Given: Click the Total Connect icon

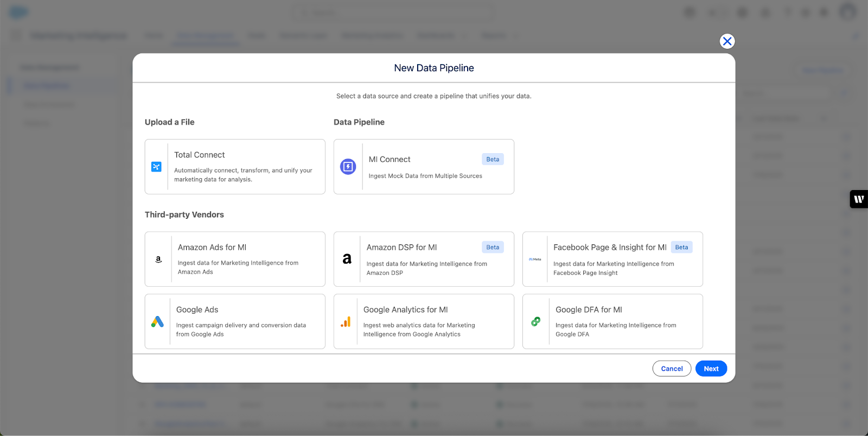Looking at the screenshot, I should point(156,167).
